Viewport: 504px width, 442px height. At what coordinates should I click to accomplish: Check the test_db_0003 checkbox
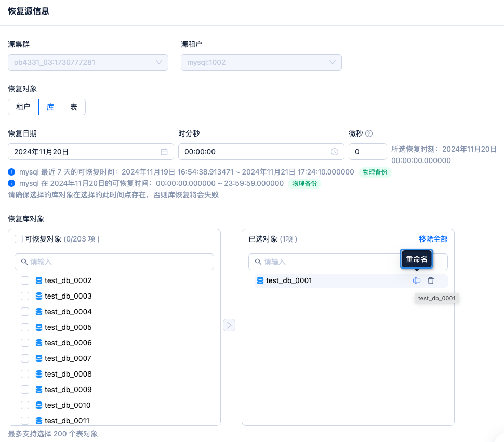(x=25, y=296)
